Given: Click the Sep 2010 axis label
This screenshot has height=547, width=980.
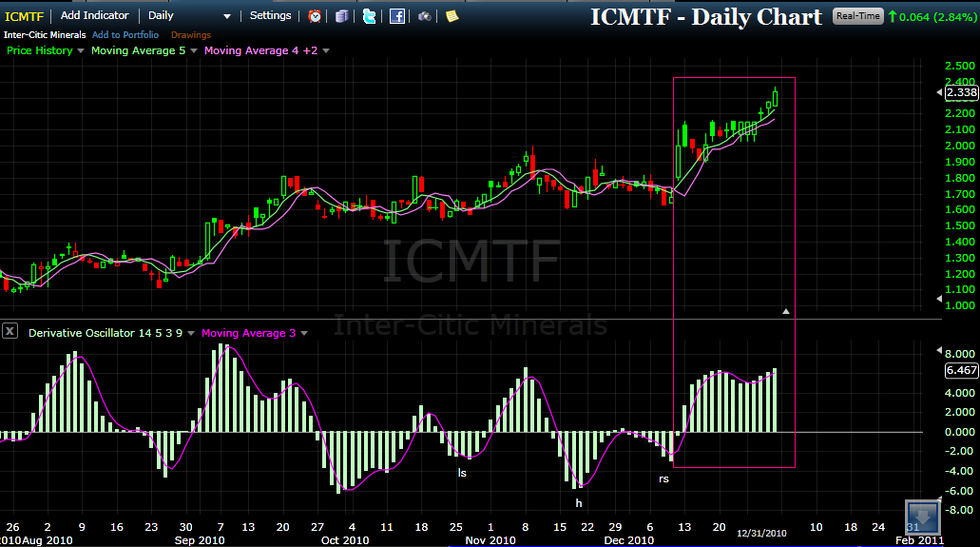Looking at the screenshot, I should click(200, 540).
